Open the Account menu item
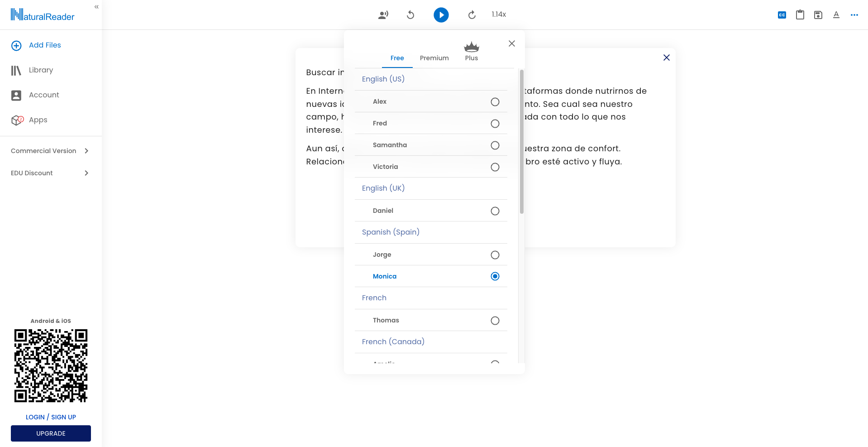 [44, 95]
